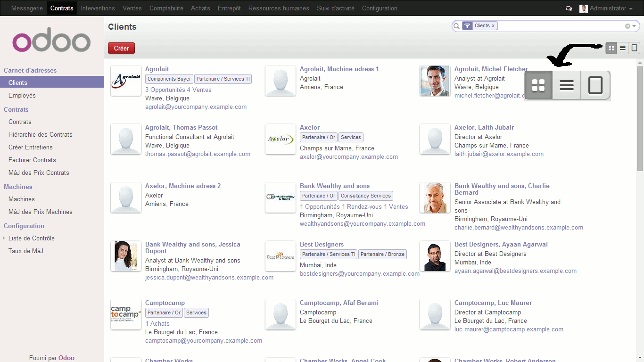Open Bank Wealthy and sons logo thumbnail

(x=281, y=197)
